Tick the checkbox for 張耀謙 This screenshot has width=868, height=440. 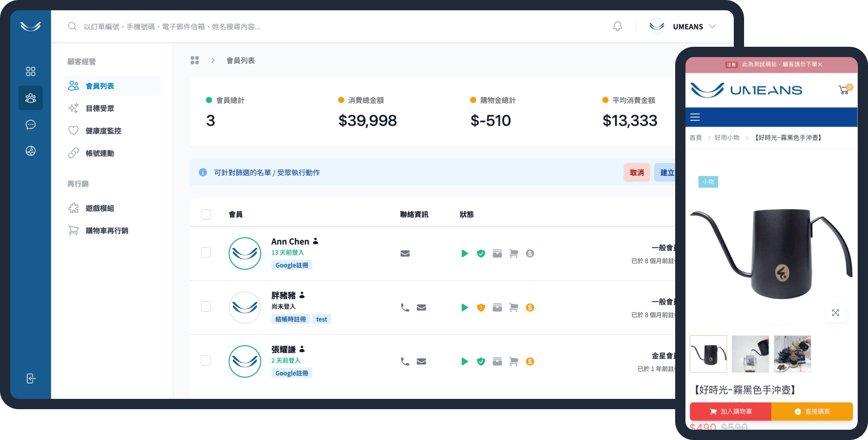pyautogui.click(x=206, y=360)
